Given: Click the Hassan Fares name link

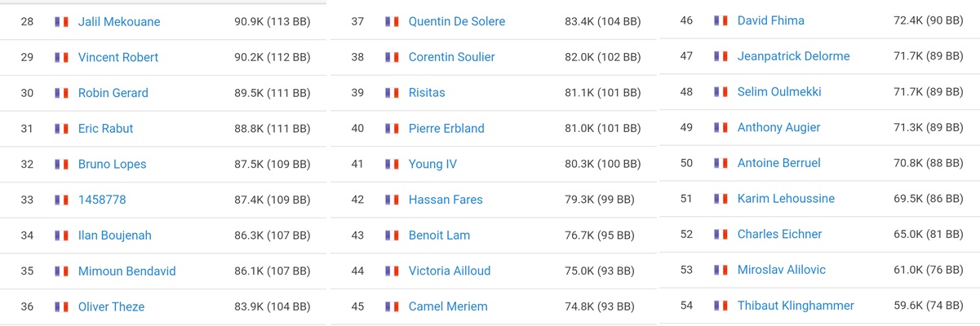Looking at the screenshot, I should (x=446, y=200).
